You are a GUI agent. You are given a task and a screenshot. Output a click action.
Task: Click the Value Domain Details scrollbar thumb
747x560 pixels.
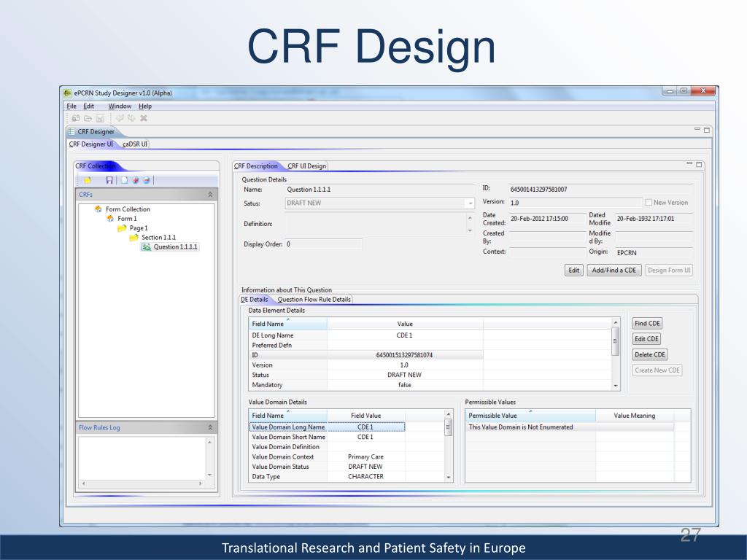click(449, 427)
